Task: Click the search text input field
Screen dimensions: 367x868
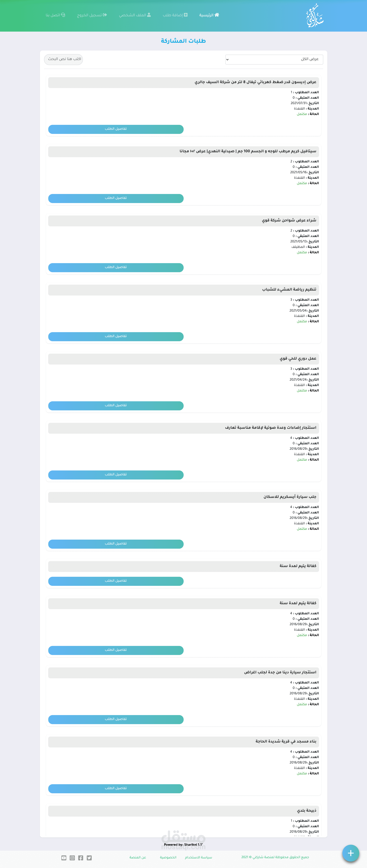Action: coord(63,59)
